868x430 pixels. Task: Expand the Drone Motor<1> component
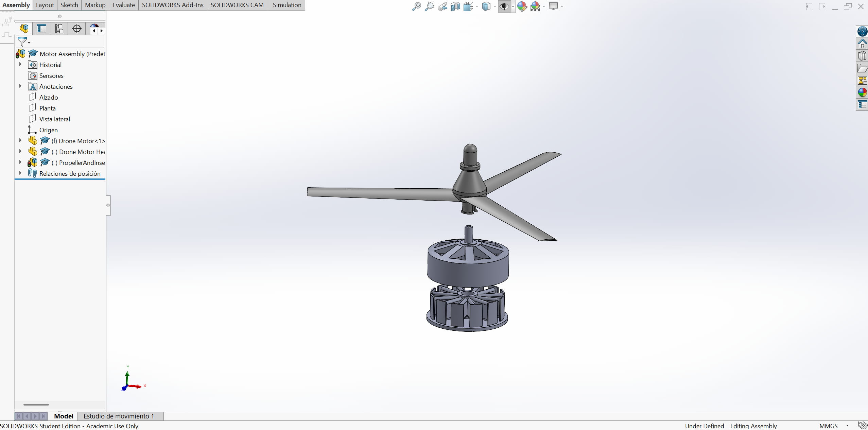point(20,140)
